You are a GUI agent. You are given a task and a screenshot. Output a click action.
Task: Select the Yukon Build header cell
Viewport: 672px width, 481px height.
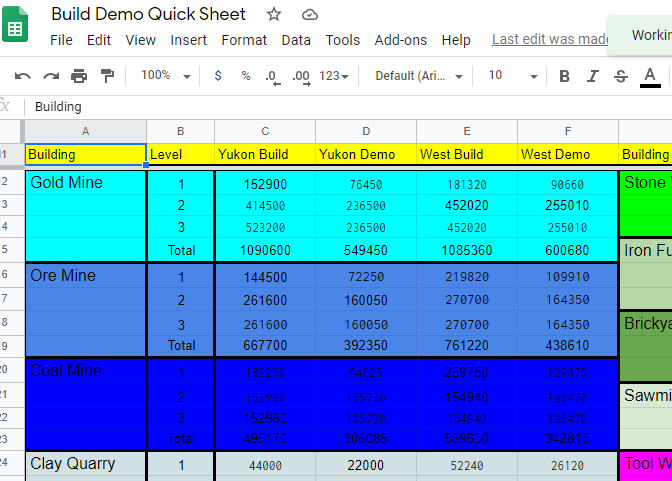[265, 154]
